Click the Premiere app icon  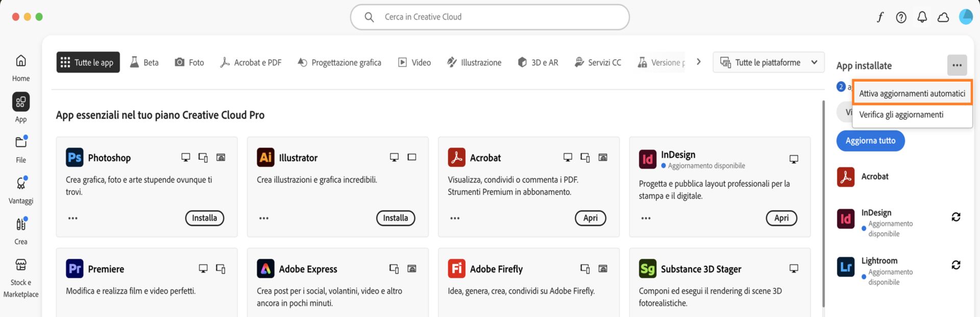(75, 269)
